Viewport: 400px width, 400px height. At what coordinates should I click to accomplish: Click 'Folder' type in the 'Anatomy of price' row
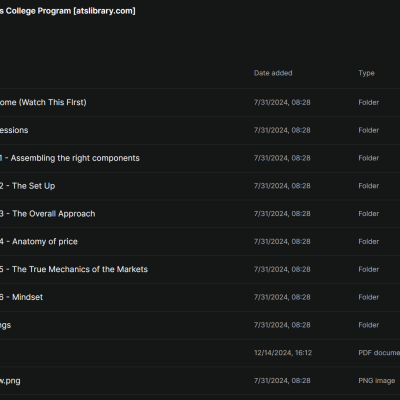tap(369, 242)
